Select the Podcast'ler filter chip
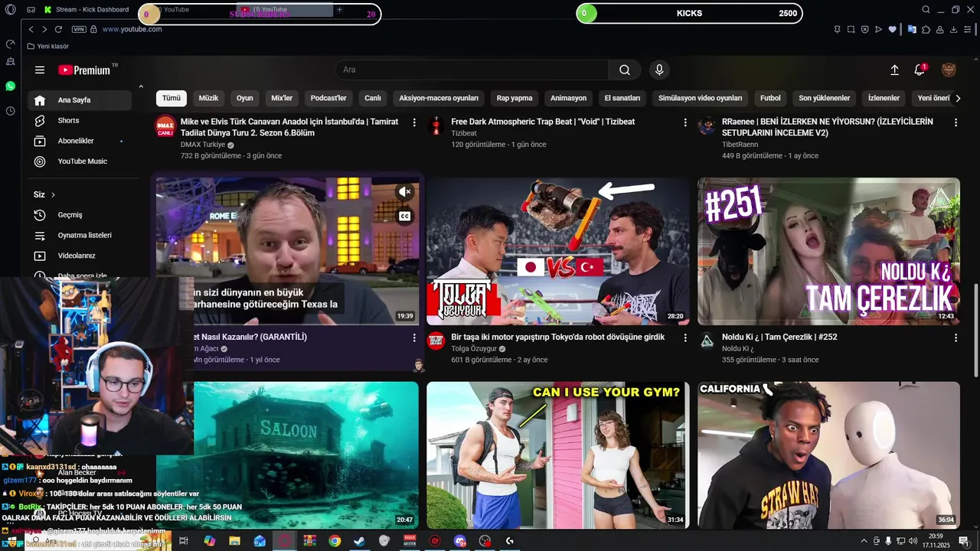980x551 pixels. pyautogui.click(x=328, y=98)
